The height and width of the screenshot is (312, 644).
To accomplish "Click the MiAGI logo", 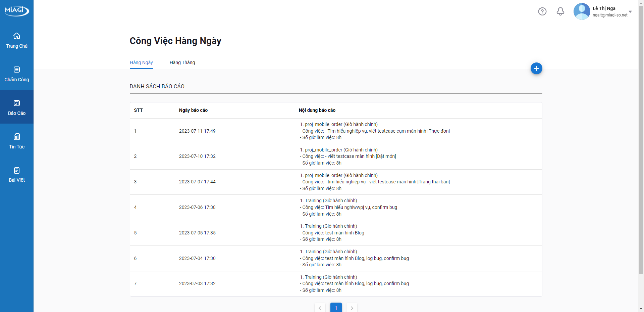I will 17,10.
